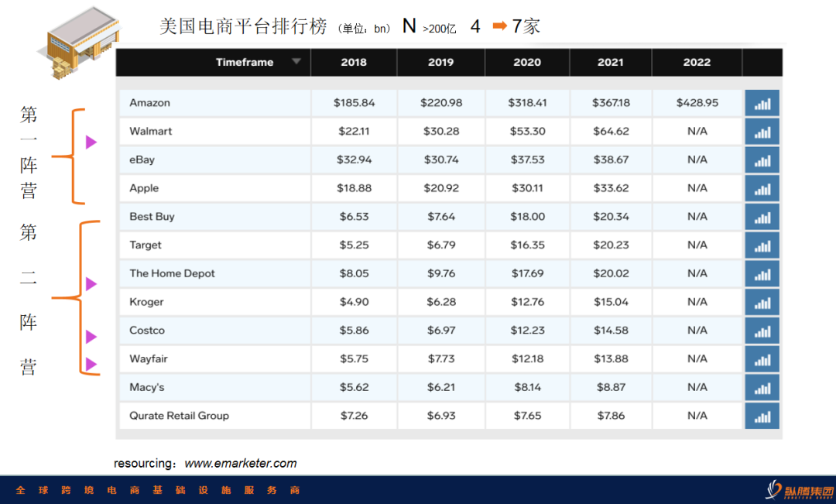Click the Amazon row label
Viewport: 836px width, 504px height.
point(150,102)
